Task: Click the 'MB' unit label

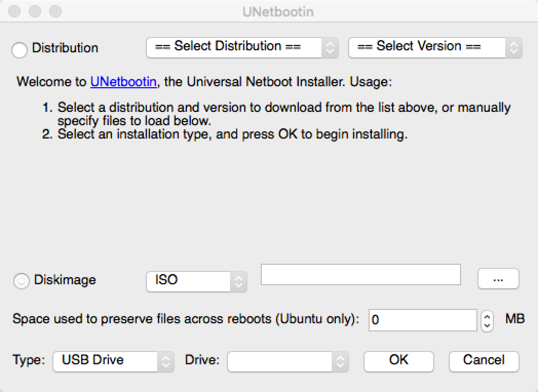Action: tap(515, 319)
